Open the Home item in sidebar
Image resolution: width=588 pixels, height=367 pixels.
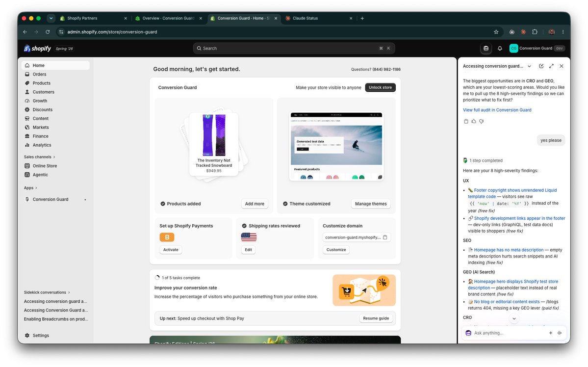pos(55,65)
